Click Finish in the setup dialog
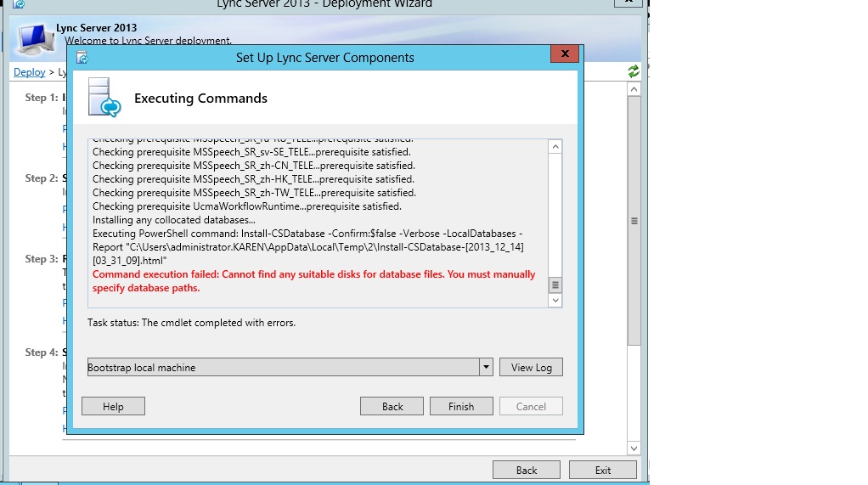 461,407
